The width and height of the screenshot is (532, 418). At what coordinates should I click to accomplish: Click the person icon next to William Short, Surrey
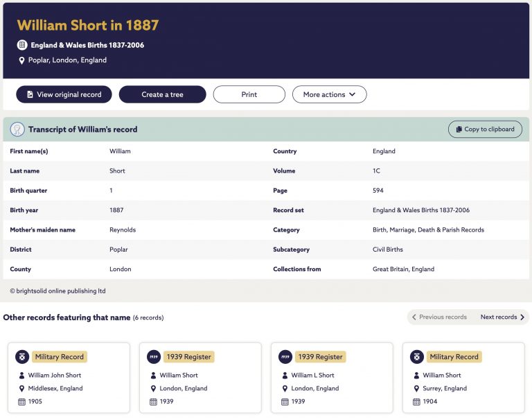[416, 375]
